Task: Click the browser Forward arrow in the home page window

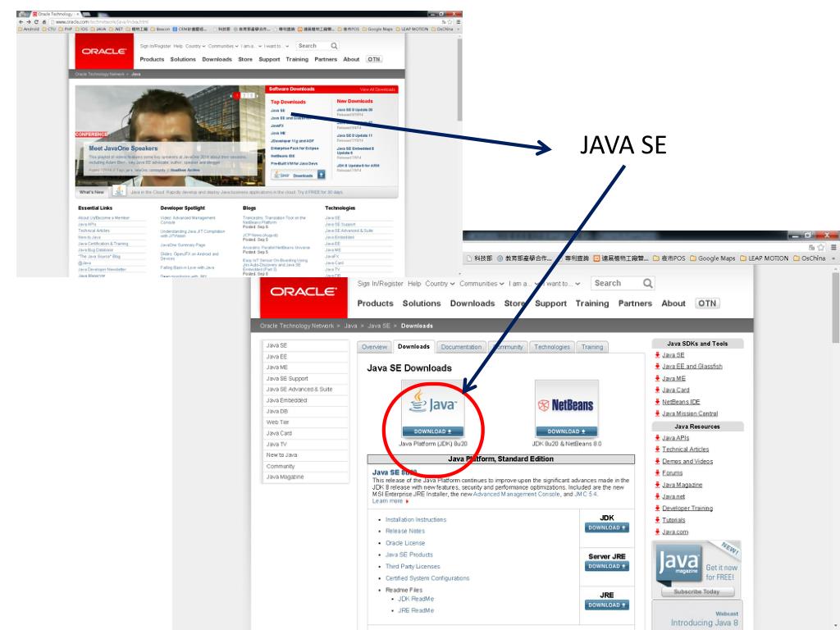Action: pos(29,22)
